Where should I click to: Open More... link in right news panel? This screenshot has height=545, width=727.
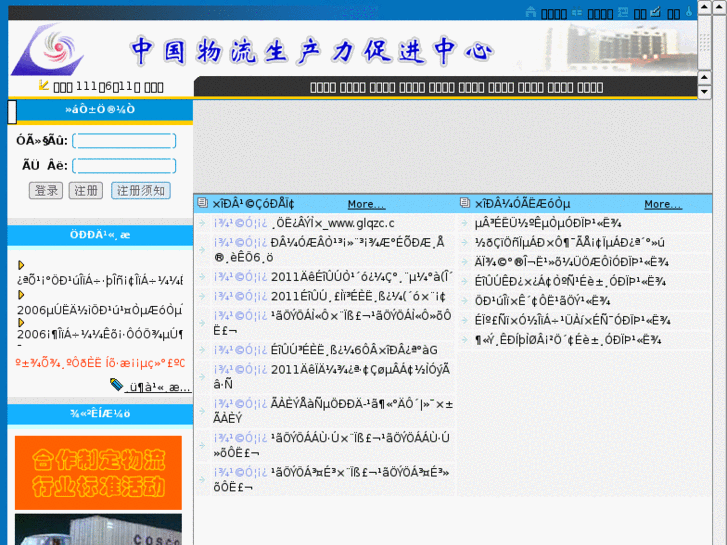tap(663, 204)
